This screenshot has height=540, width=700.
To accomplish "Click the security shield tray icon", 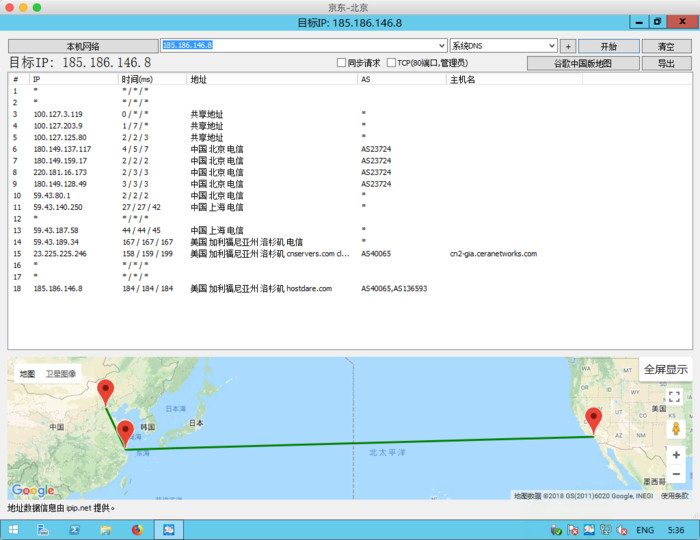I will click(x=556, y=530).
